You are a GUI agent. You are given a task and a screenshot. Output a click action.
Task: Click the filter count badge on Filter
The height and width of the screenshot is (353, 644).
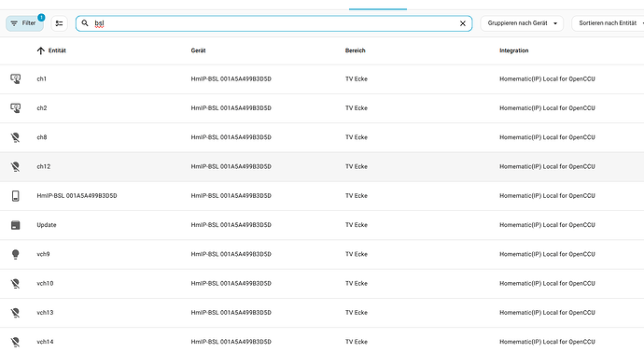pos(41,17)
